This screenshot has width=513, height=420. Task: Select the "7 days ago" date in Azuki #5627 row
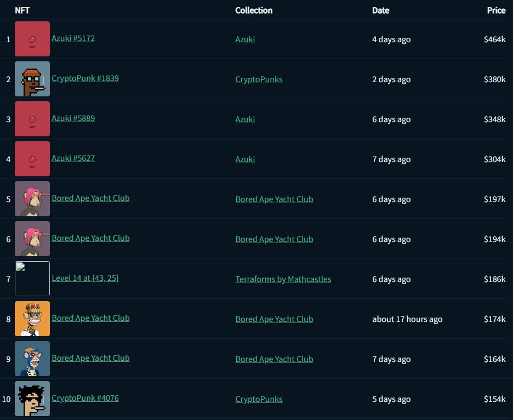coord(391,159)
